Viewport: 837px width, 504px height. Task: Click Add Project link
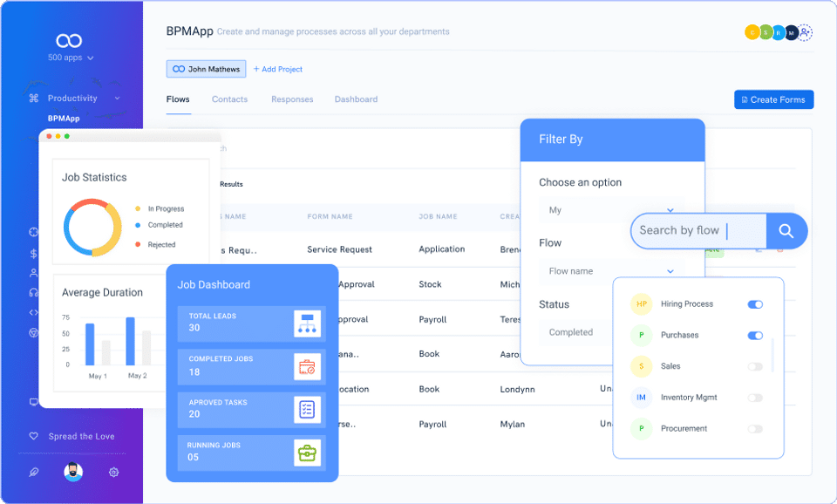[x=277, y=69]
